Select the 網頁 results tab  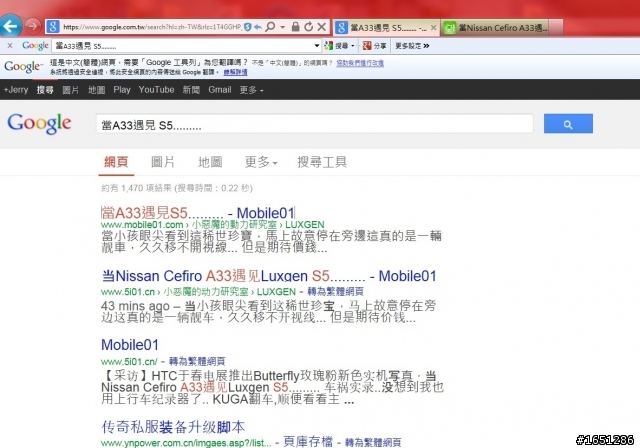point(116,162)
